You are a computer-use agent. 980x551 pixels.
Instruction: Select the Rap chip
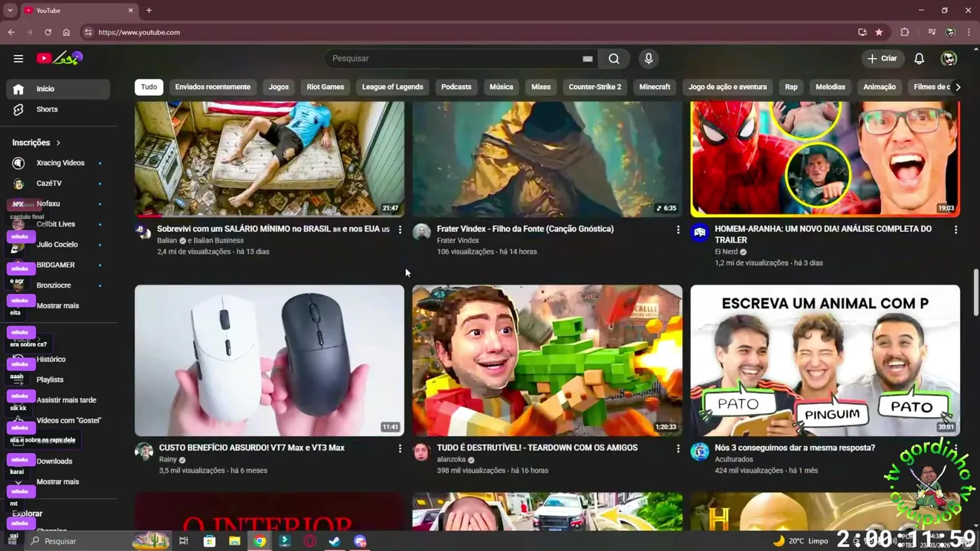pyautogui.click(x=791, y=86)
